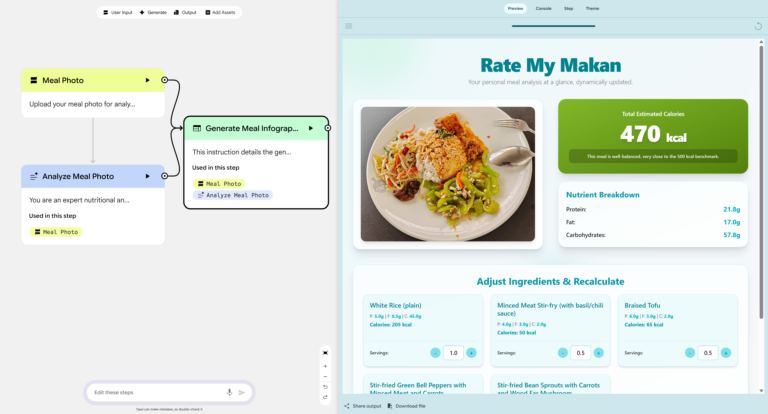
Task: Click Share output button
Action: click(362, 406)
